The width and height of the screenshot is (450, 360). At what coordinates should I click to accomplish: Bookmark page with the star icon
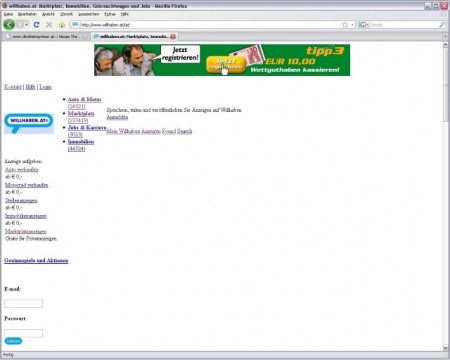(x=345, y=25)
